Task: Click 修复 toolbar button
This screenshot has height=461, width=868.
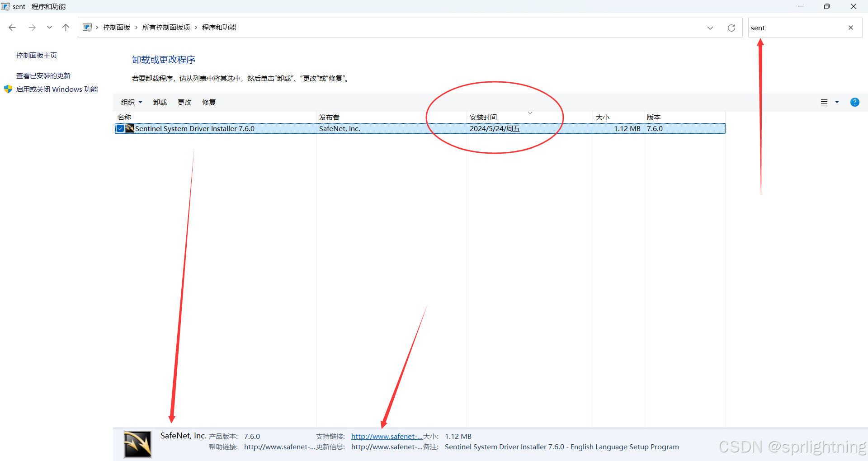Action: tap(209, 103)
